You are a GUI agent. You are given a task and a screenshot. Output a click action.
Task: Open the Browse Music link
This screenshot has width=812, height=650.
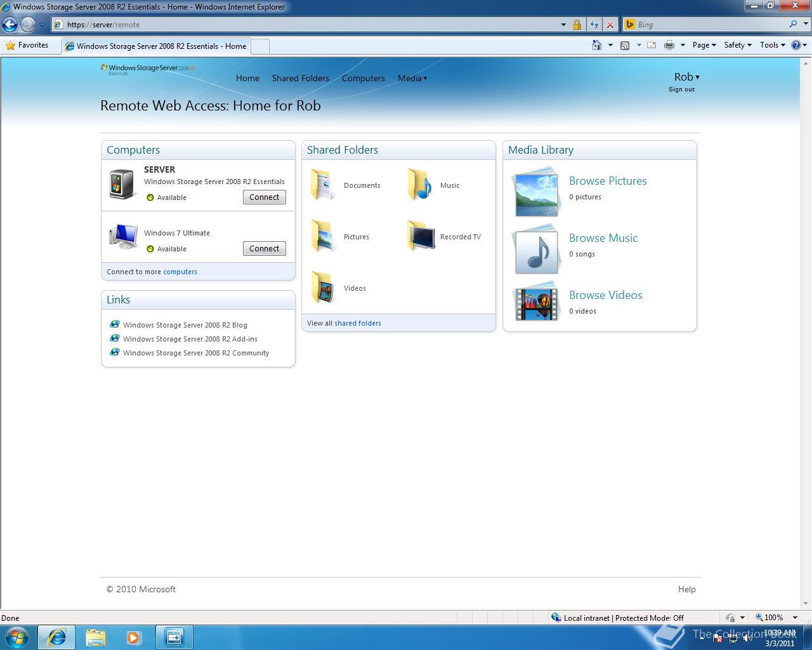(603, 238)
